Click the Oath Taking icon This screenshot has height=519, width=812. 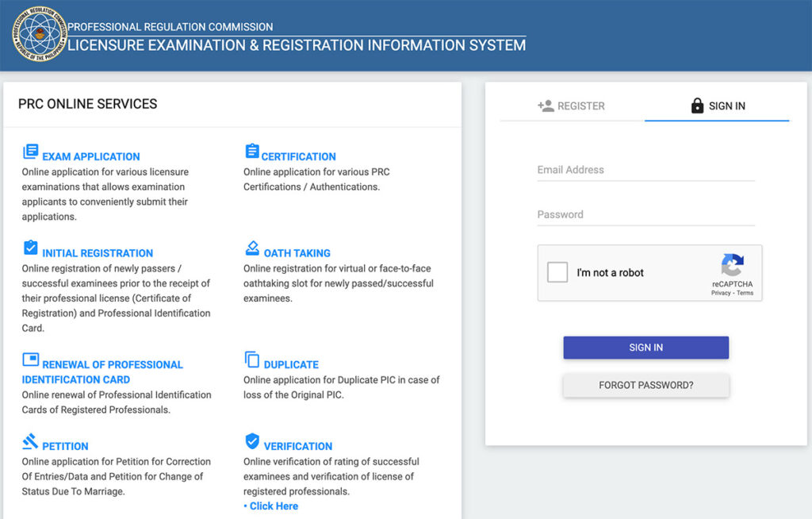tap(252, 248)
